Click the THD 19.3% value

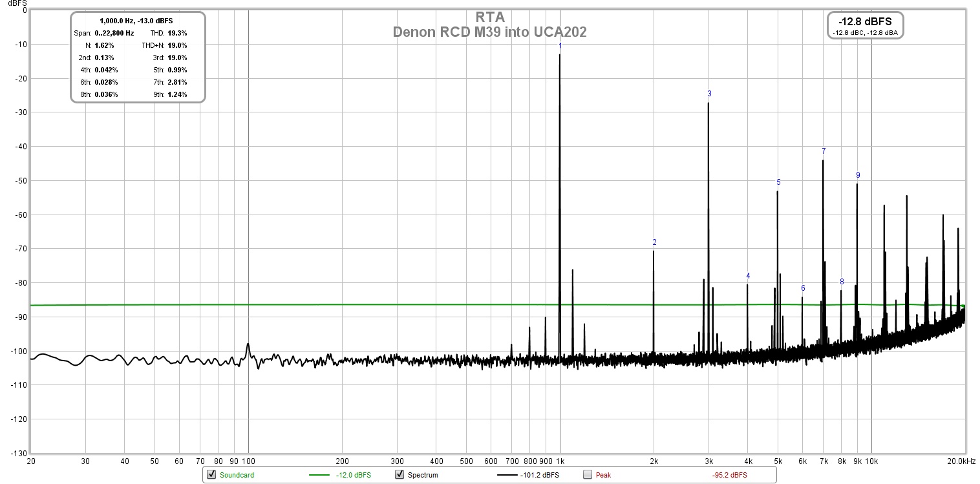point(177,33)
